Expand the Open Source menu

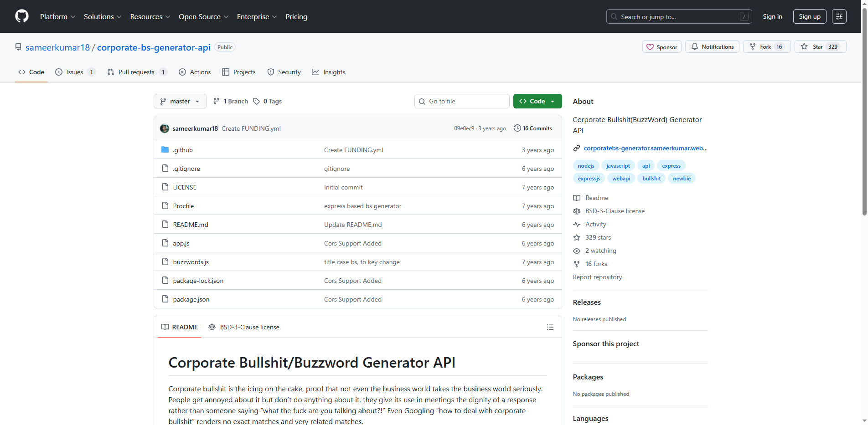[203, 16]
